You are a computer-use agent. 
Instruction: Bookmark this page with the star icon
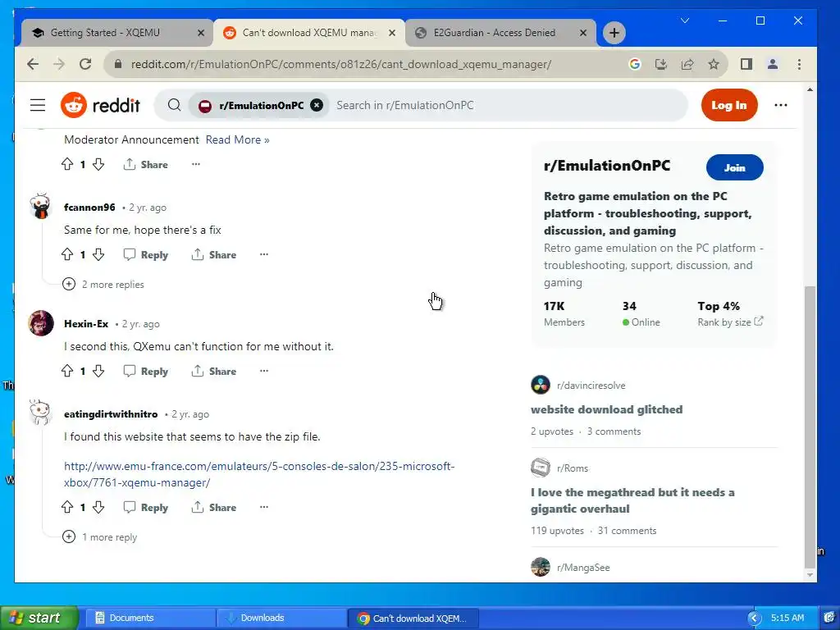pyautogui.click(x=714, y=64)
